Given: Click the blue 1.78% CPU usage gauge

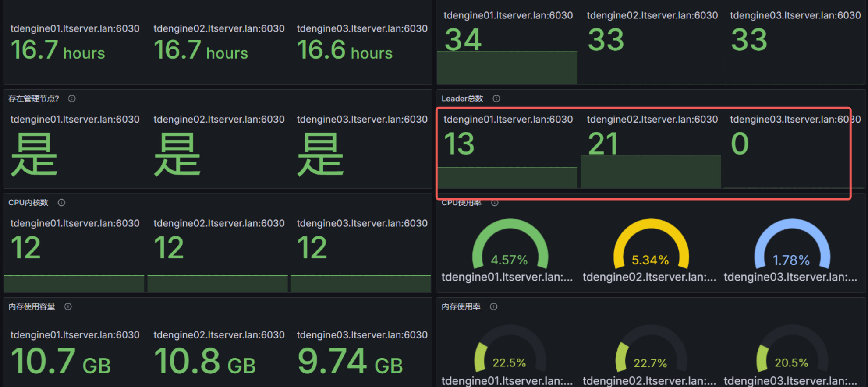Looking at the screenshot, I should 791,245.
